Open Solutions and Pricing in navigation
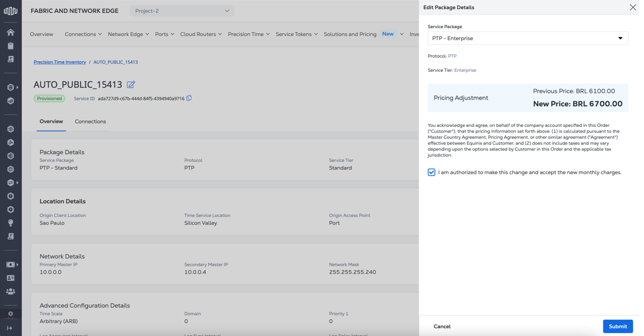Image resolution: width=644 pixels, height=336 pixels. [x=350, y=34]
